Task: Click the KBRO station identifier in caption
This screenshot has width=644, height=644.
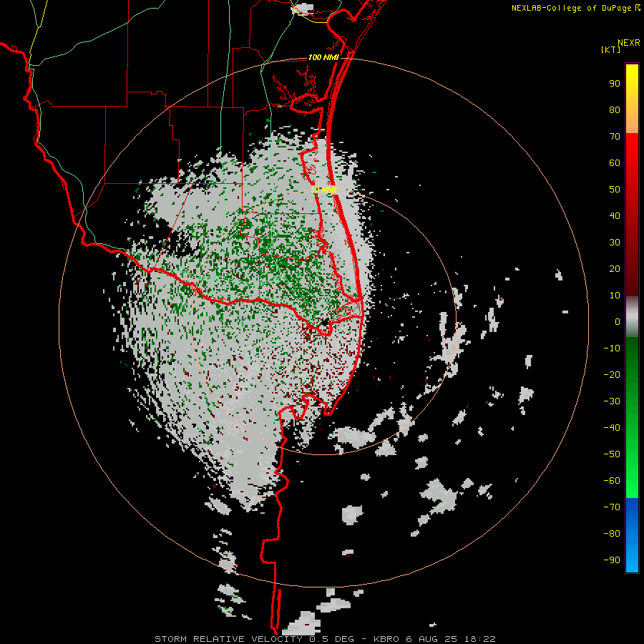Action: (386, 639)
